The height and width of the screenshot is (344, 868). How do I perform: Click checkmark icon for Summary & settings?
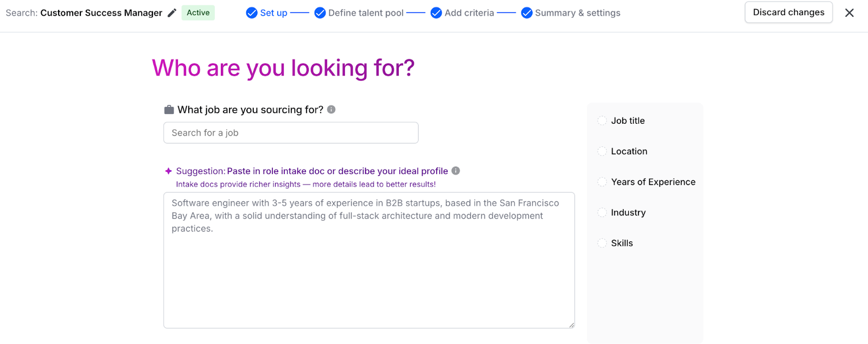tap(527, 13)
